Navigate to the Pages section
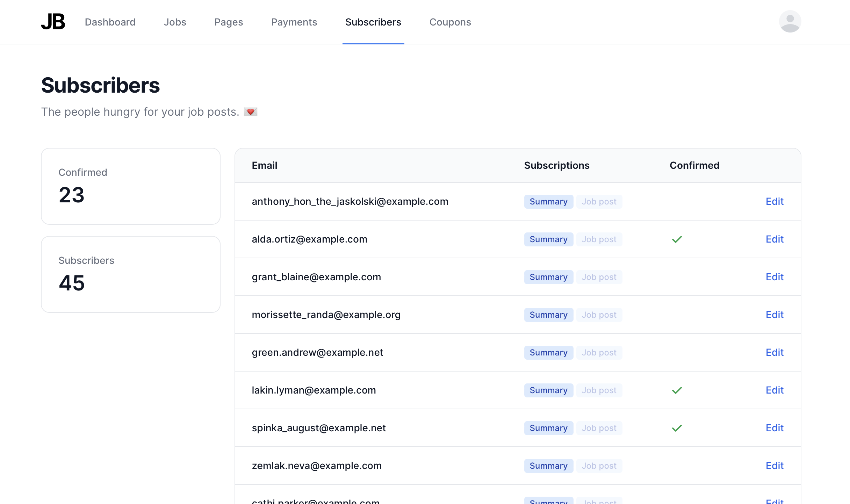850x504 pixels. (228, 22)
